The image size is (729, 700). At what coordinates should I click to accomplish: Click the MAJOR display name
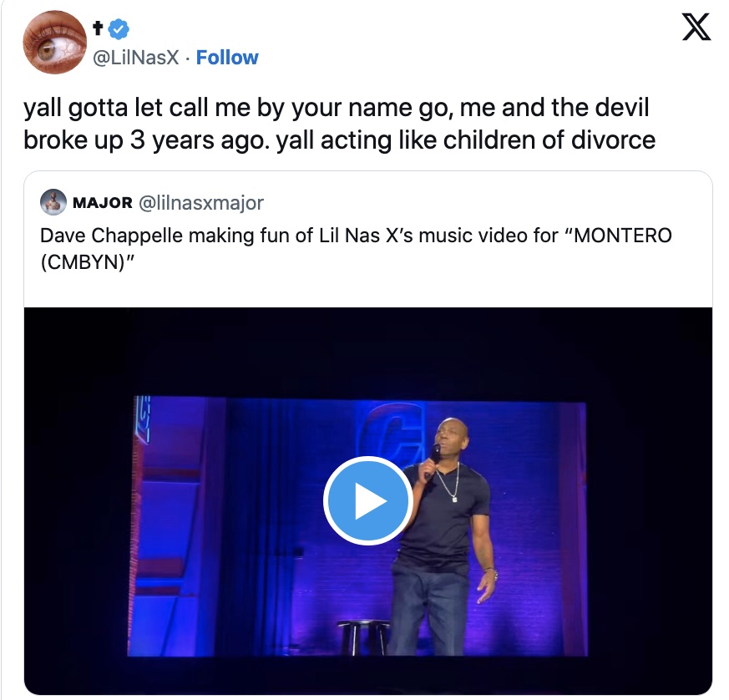103,202
